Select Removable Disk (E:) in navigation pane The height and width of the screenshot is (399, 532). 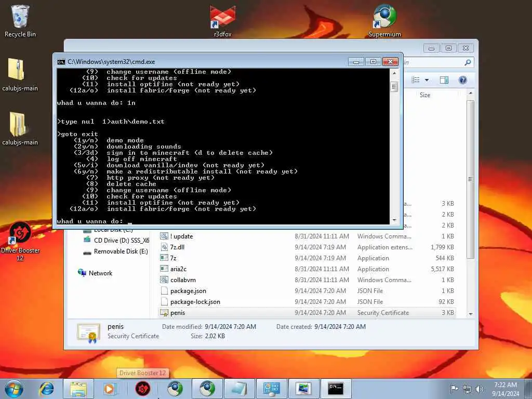click(116, 251)
